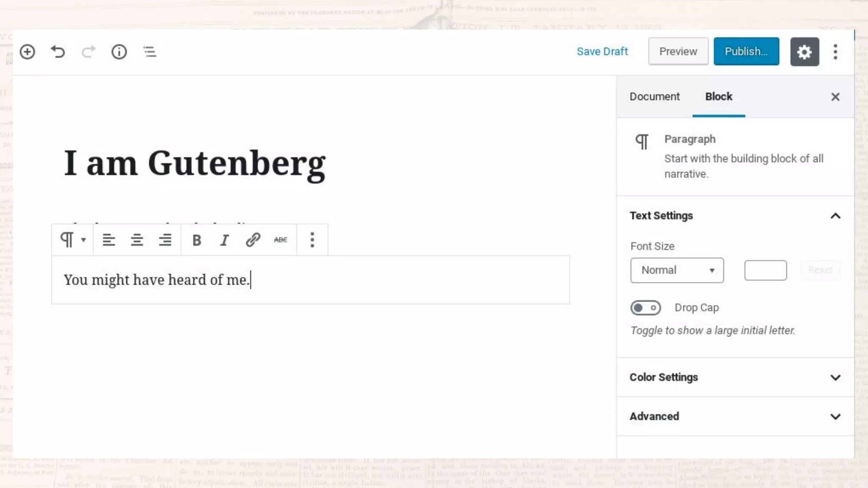Click the Save Draft link

[602, 52]
